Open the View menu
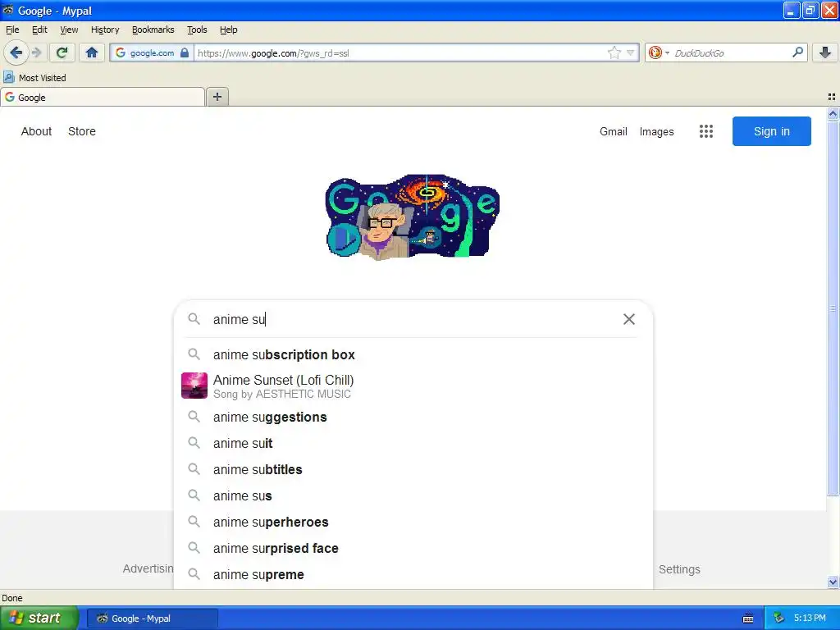840x630 pixels. point(69,30)
